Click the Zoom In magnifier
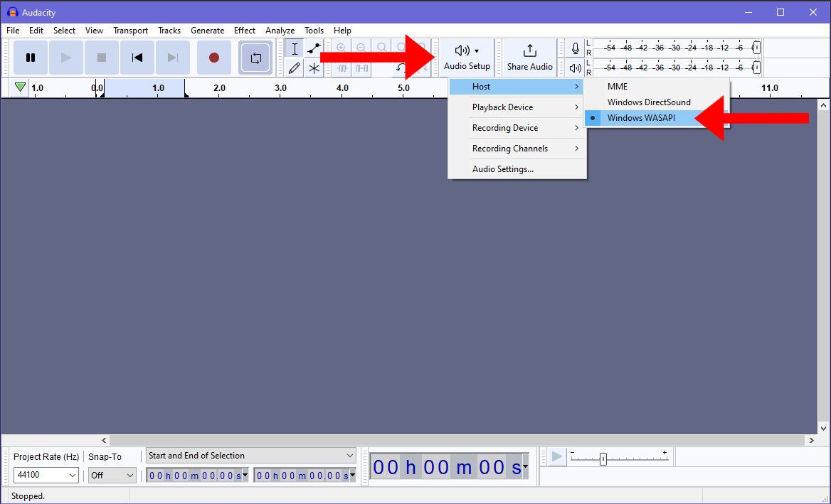Image resolution: width=831 pixels, height=504 pixels. [342, 48]
